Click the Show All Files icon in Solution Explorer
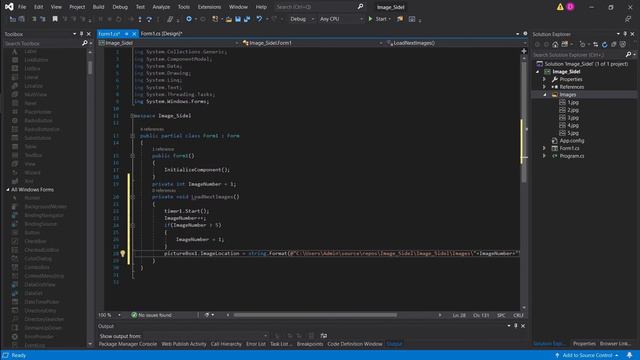The width and height of the screenshot is (640, 360). point(622,44)
